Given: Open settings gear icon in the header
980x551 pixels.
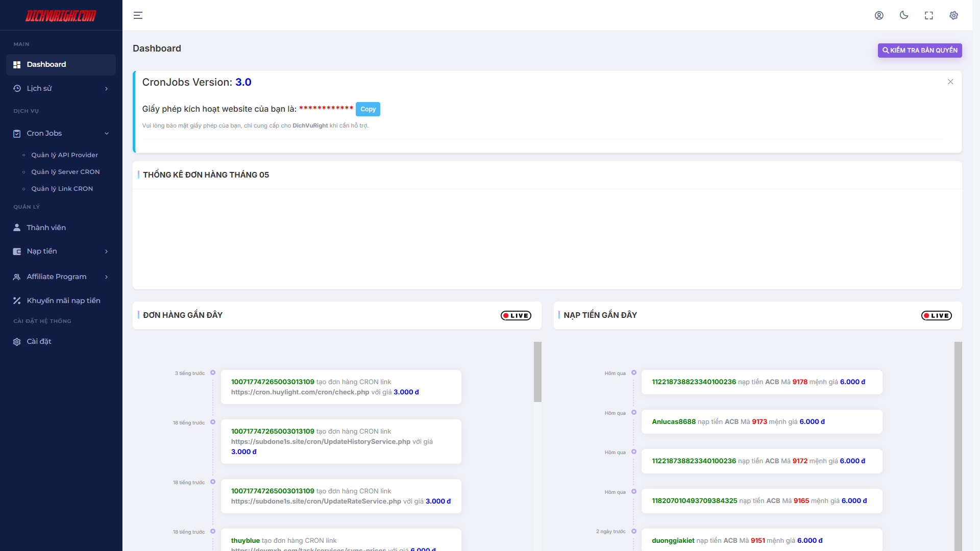Looking at the screenshot, I should 953,15.
